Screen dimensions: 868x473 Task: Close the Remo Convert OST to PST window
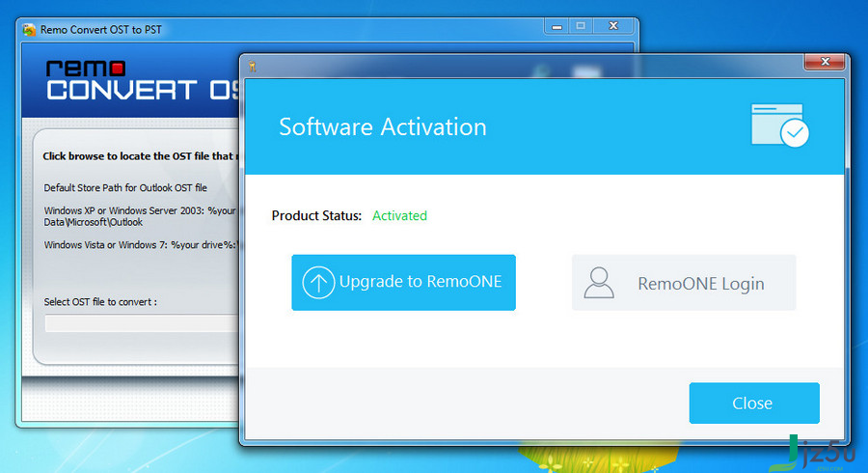[613, 26]
